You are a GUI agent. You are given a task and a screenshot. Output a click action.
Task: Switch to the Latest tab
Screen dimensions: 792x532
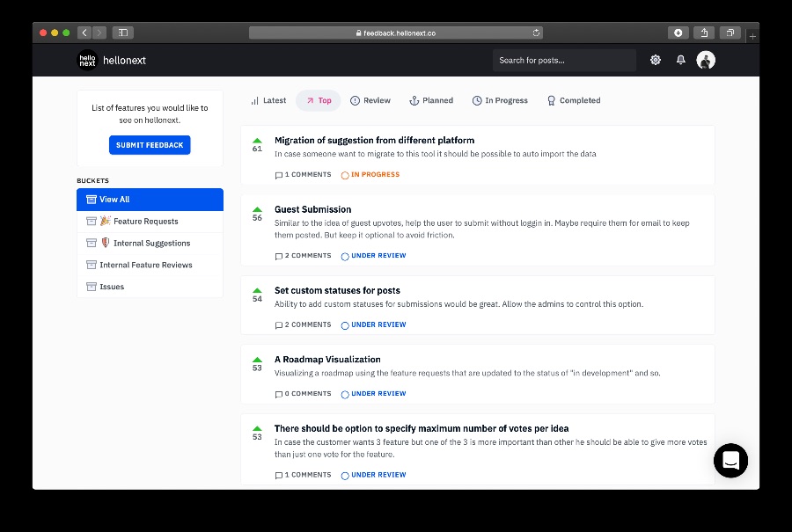click(x=268, y=100)
